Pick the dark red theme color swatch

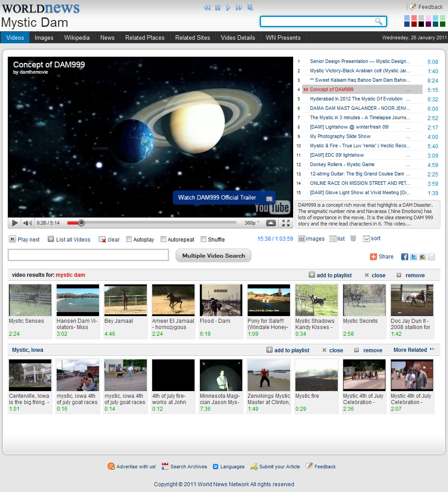click(414, 24)
